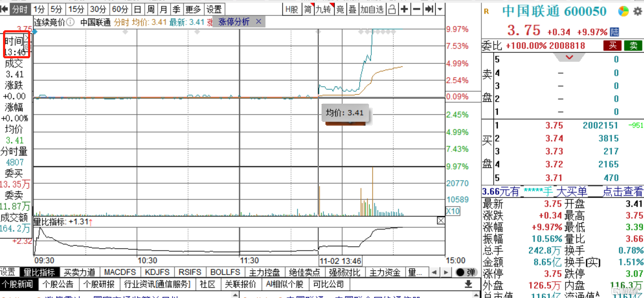Image resolution: width=644 pixels, height=298 pixels.
Task: Open the 行业资讯[通信服务] tab
Action: coord(157,284)
